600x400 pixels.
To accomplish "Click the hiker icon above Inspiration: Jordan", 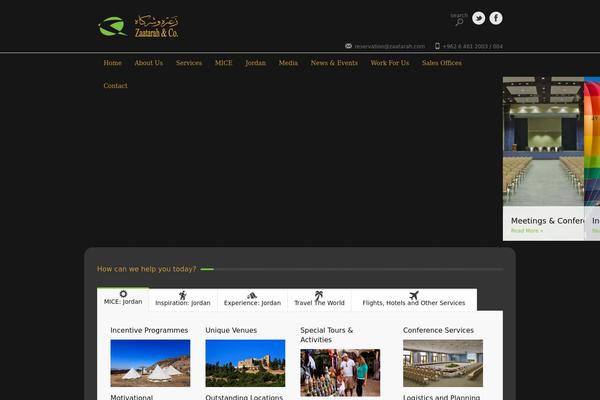I will [x=183, y=295].
